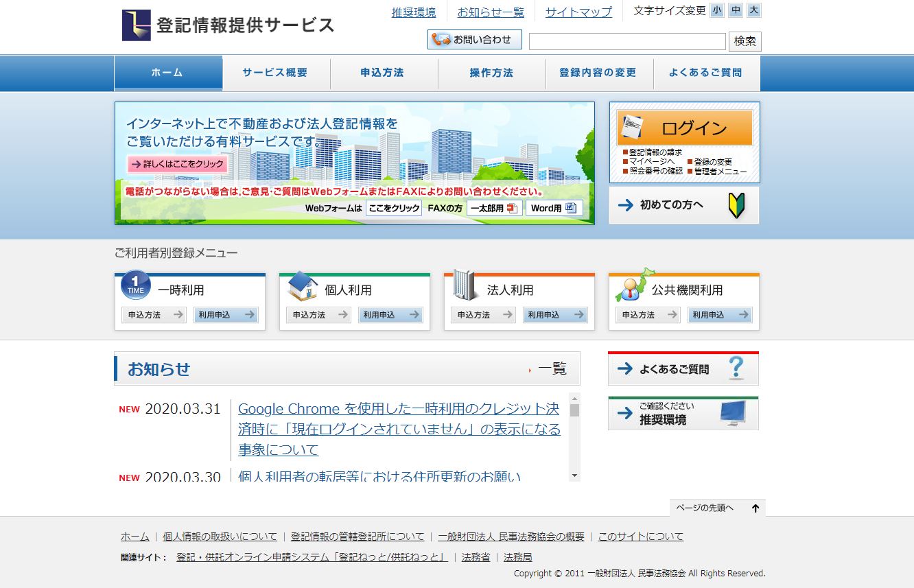The image size is (914, 588).
Task: Select the 登録内容の変更 navigation tab
Action: pyautogui.click(x=598, y=73)
